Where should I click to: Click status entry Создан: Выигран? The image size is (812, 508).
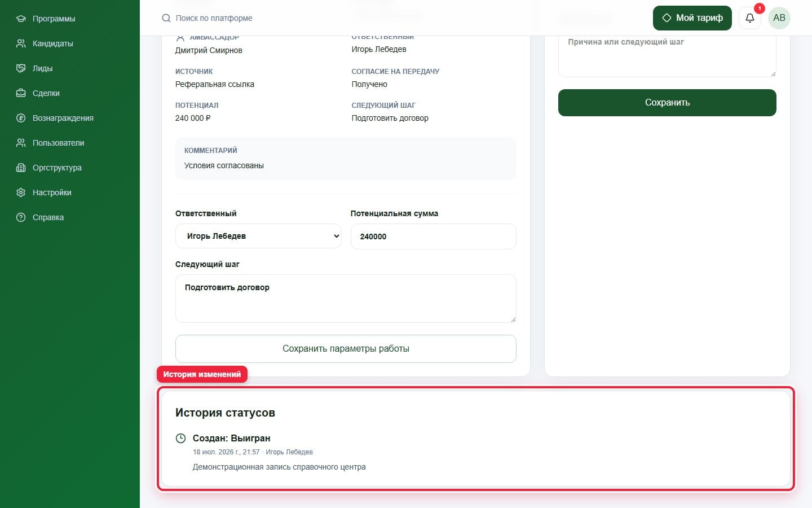[231, 438]
